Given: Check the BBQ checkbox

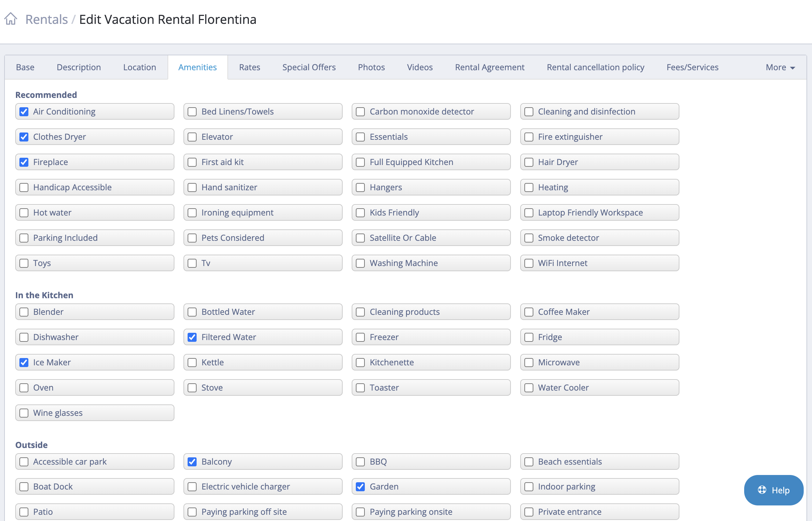Looking at the screenshot, I should tap(360, 462).
